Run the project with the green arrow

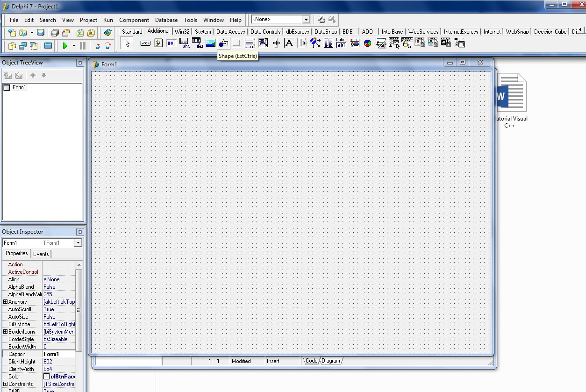click(x=65, y=46)
